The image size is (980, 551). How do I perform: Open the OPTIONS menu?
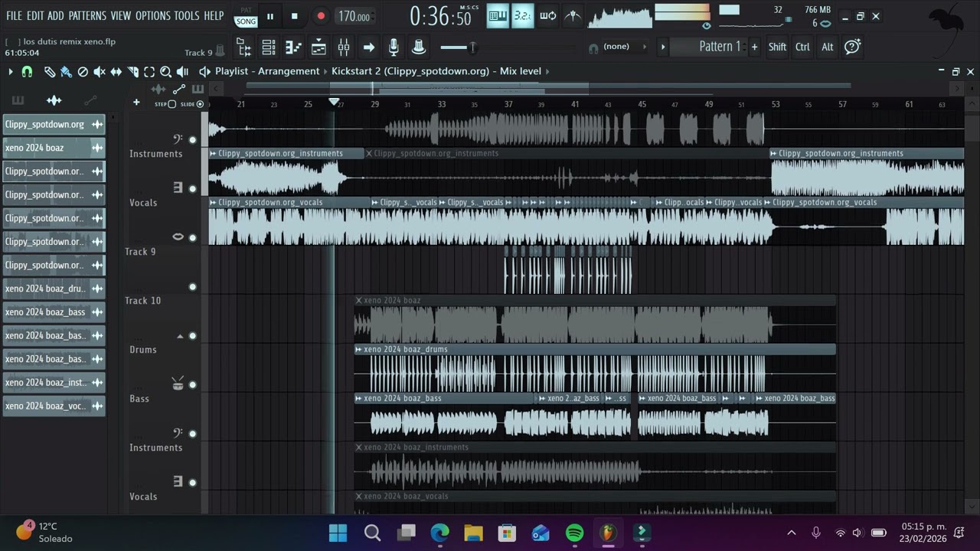tap(153, 15)
